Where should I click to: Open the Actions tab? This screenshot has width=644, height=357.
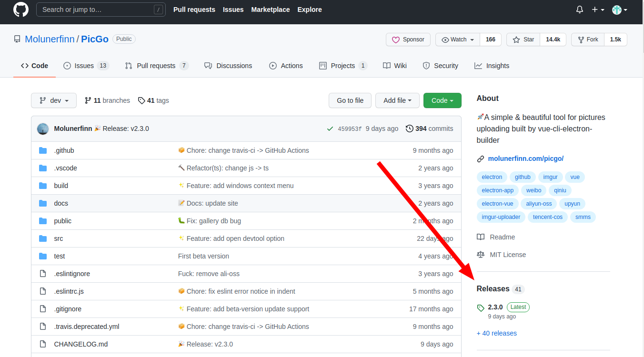[x=286, y=66]
